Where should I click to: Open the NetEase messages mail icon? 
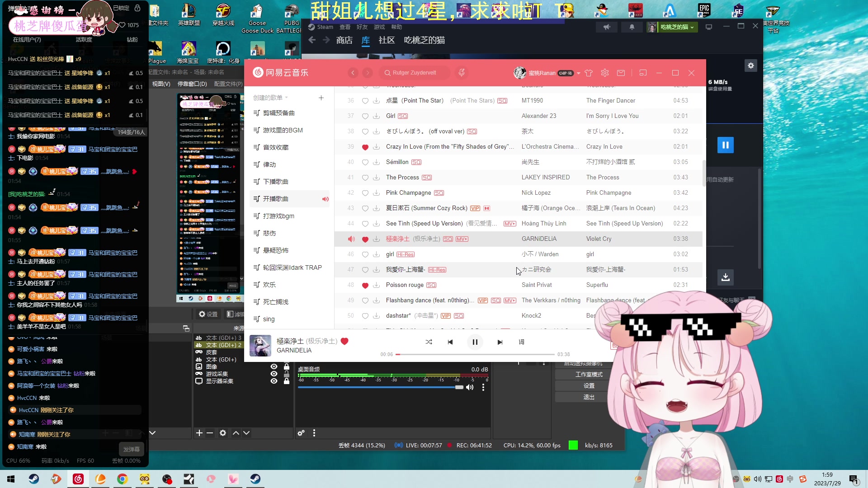621,73
